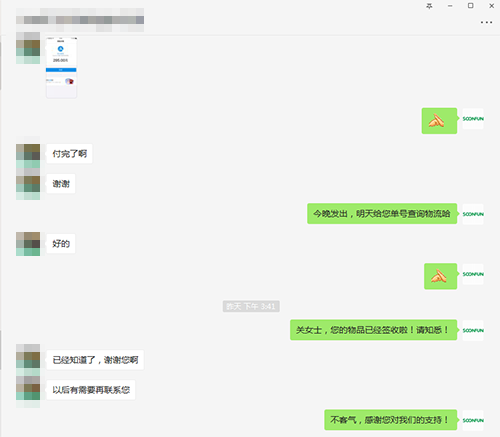Pin the chat window on top
Viewport: 500px width, 437px height.
pos(429,6)
